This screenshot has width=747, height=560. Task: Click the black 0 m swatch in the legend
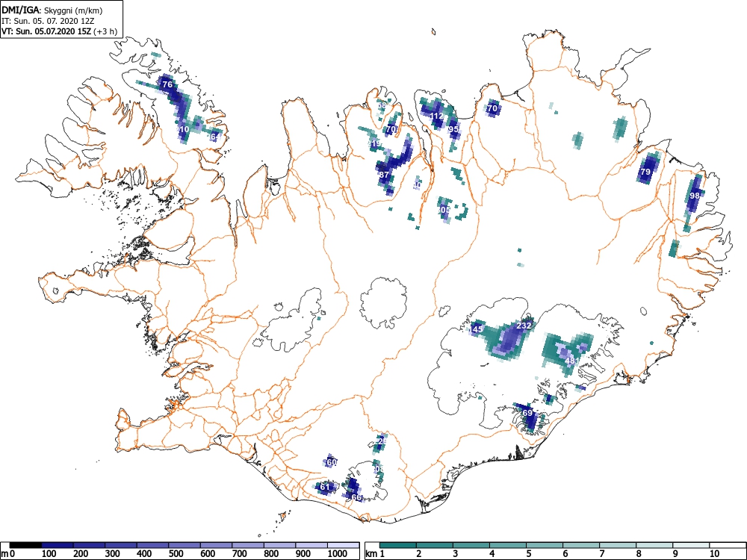coord(25,545)
